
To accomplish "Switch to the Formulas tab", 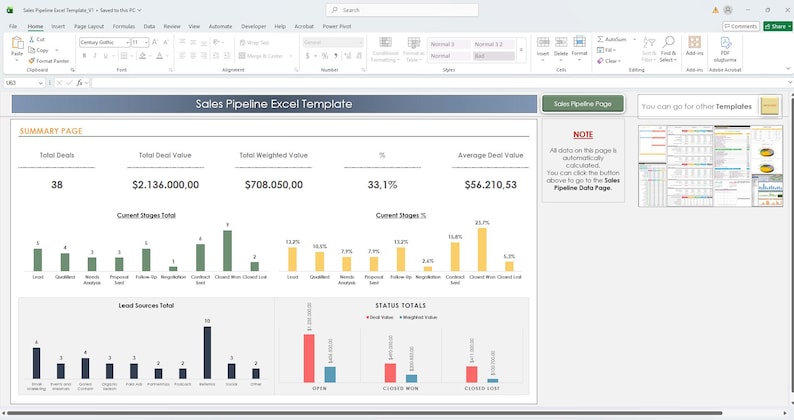I will 124,26.
